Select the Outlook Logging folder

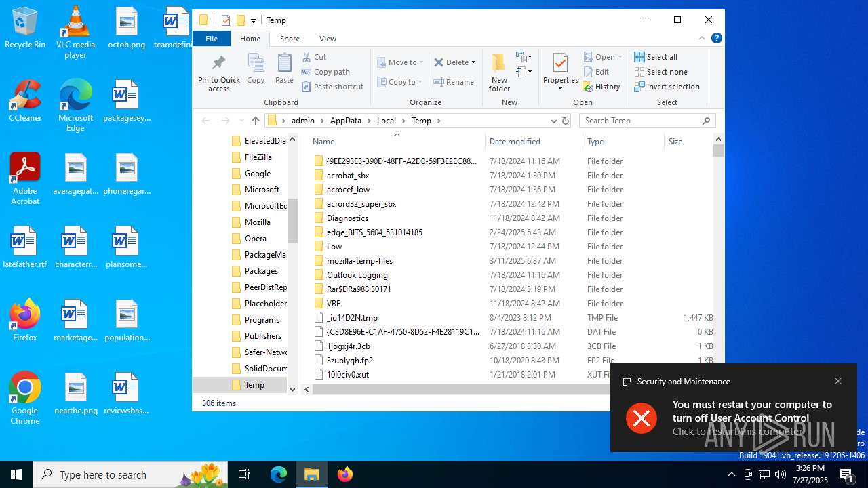pyautogui.click(x=357, y=275)
